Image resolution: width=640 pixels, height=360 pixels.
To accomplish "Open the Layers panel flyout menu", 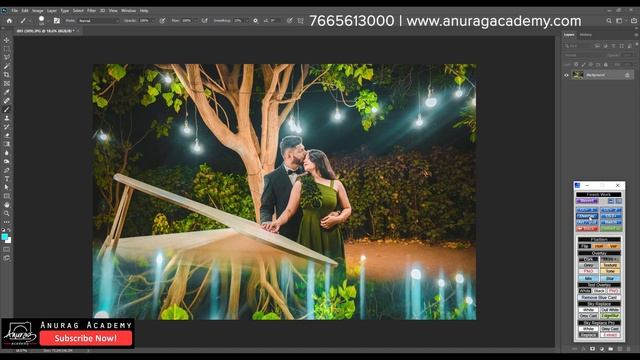I will 636,35.
